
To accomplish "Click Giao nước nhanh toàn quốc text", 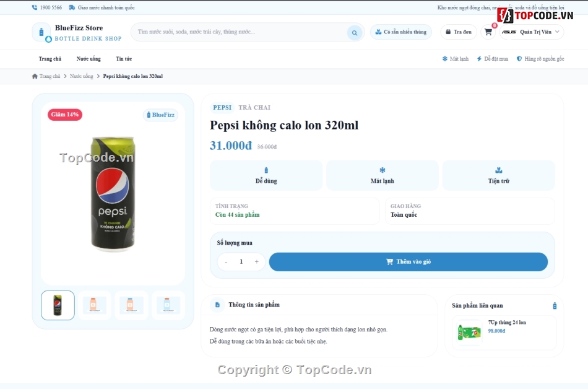I will [106, 7].
